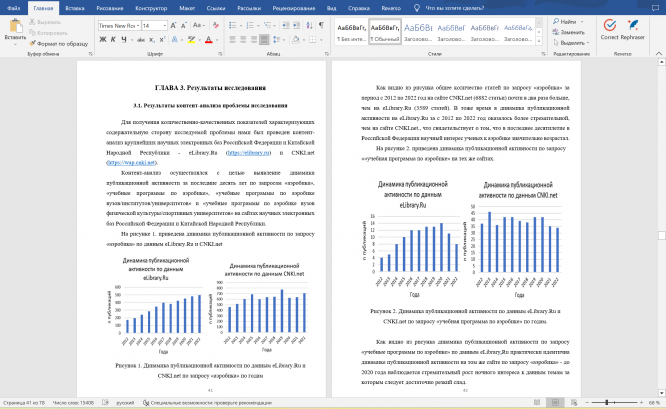Open the Вставка ribbon tab

[74, 6]
